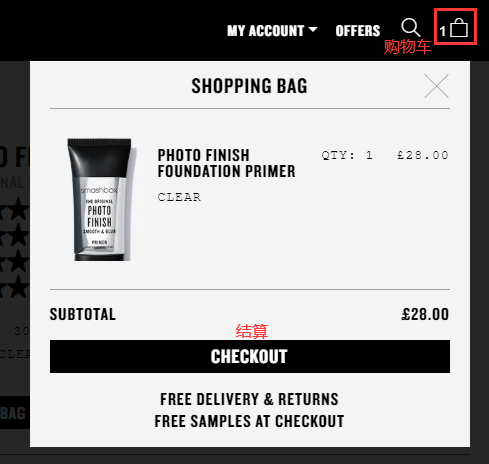Click the QTY: 1 quantity text

(347, 155)
